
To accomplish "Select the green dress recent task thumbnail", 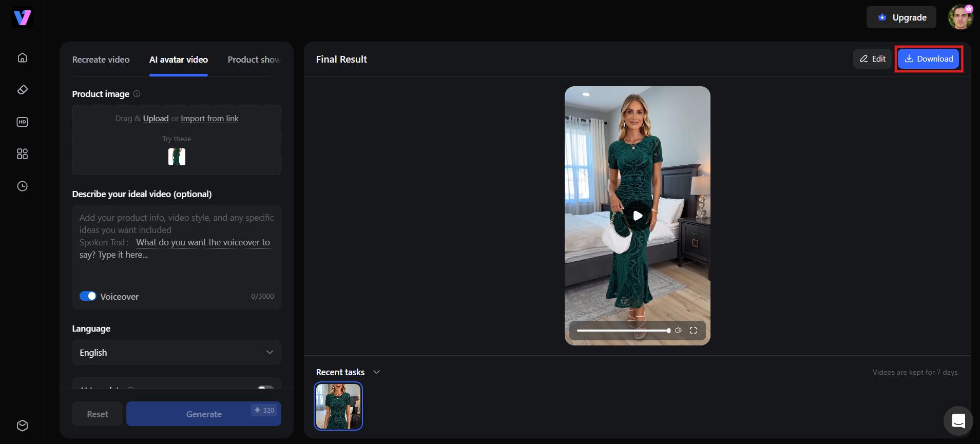I will [338, 406].
